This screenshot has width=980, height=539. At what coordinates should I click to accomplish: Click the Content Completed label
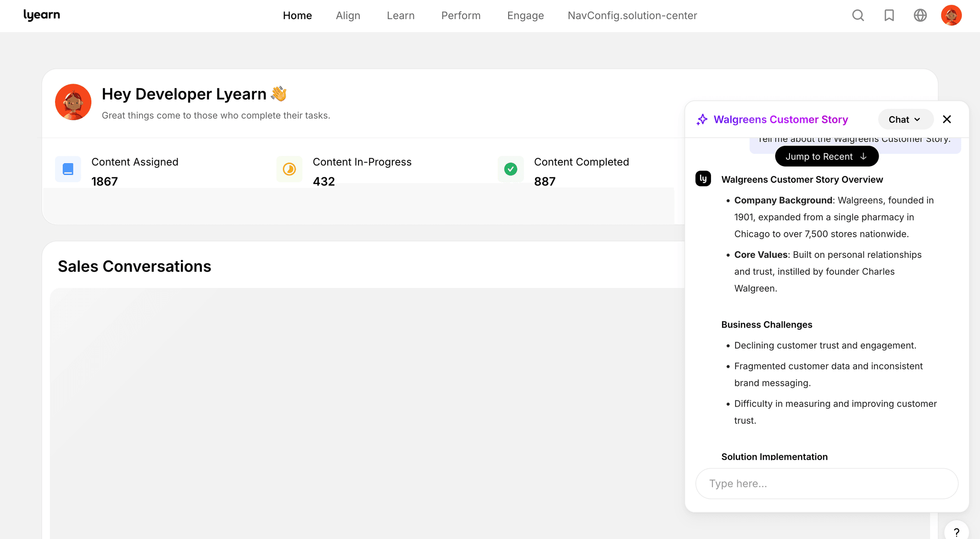(581, 162)
